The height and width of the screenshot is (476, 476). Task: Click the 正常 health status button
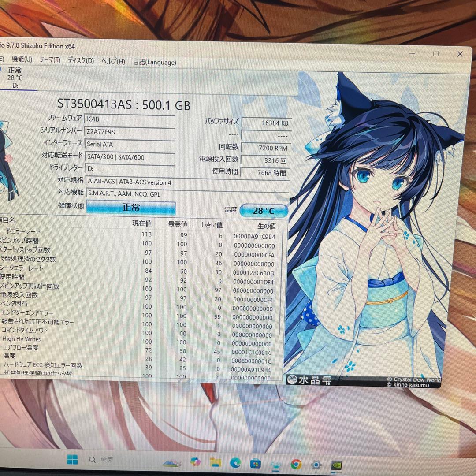(130, 207)
